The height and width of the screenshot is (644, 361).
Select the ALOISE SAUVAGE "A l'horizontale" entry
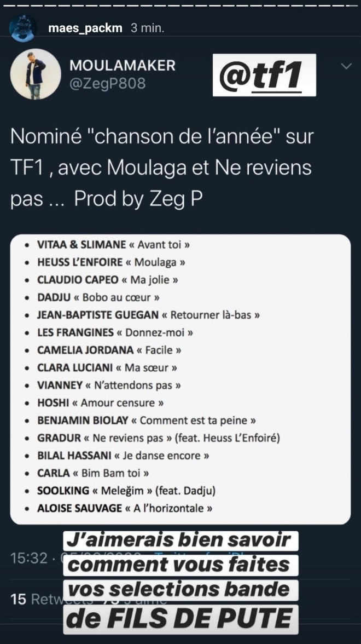tap(124, 508)
